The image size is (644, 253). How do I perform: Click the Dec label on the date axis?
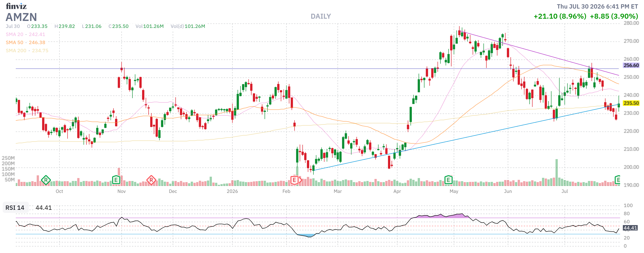pyautogui.click(x=173, y=192)
